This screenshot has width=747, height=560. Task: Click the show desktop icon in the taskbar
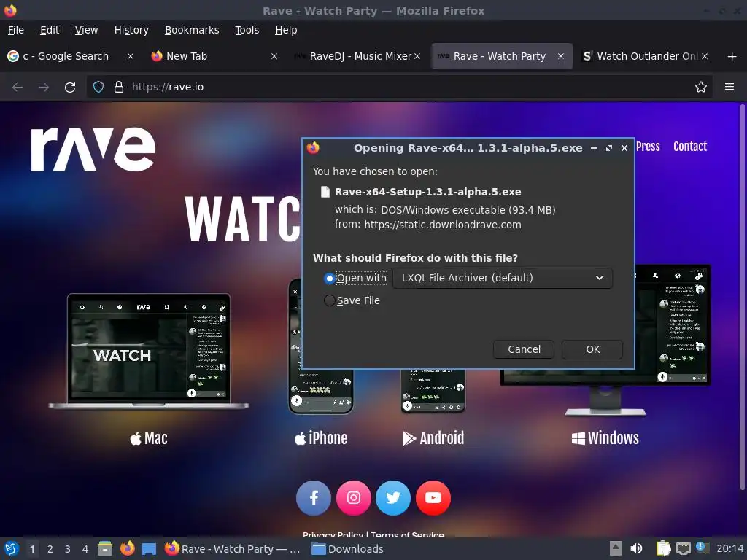[x=149, y=548]
